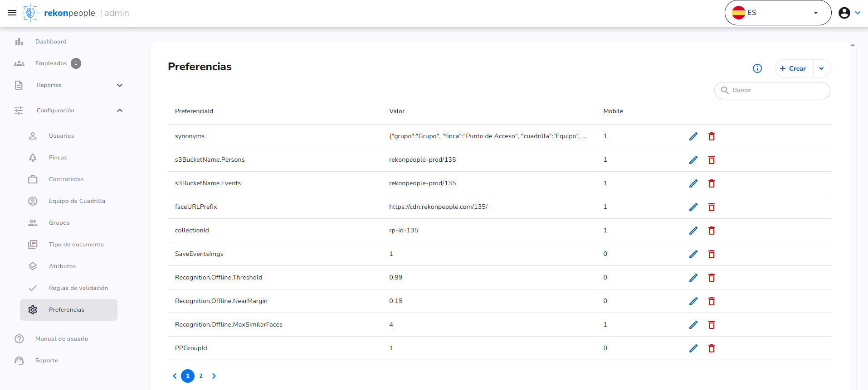The height and width of the screenshot is (390, 868).
Task: Edit the PPGroupId preference
Action: coord(693,348)
